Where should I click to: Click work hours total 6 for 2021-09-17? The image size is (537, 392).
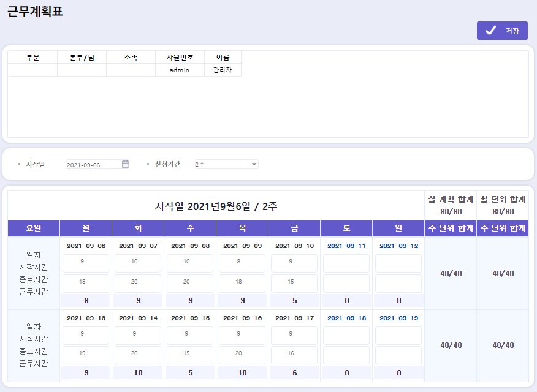[294, 373]
